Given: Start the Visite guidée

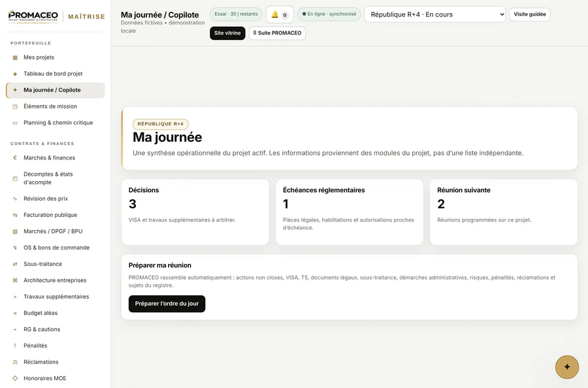Looking at the screenshot, I should 529,14.
